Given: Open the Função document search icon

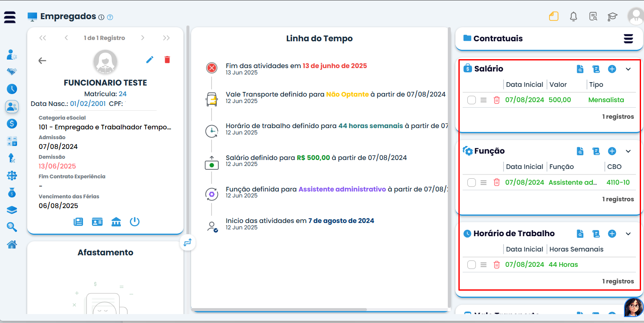Looking at the screenshot, I should tap(580, 151).
